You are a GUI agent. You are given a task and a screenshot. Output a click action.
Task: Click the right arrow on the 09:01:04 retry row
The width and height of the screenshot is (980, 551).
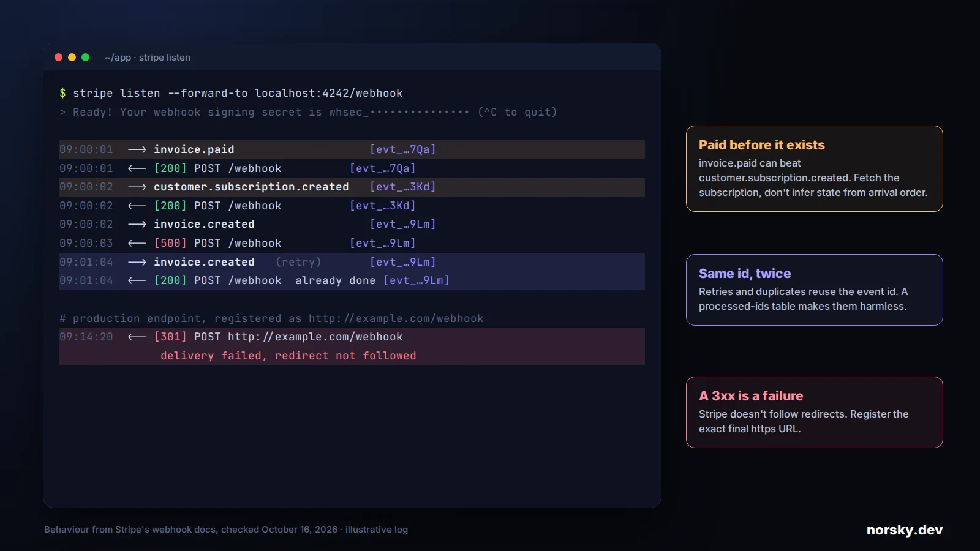[137, 262]
